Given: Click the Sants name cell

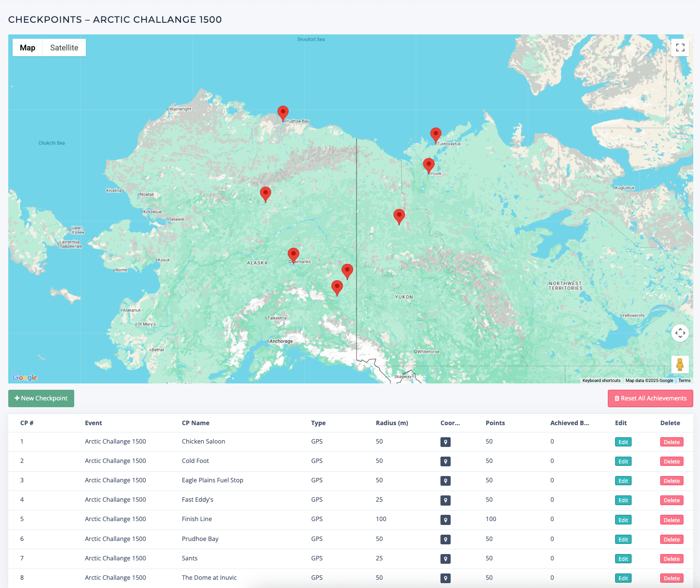Looking at the screenshot, I should tap(190, 558).
